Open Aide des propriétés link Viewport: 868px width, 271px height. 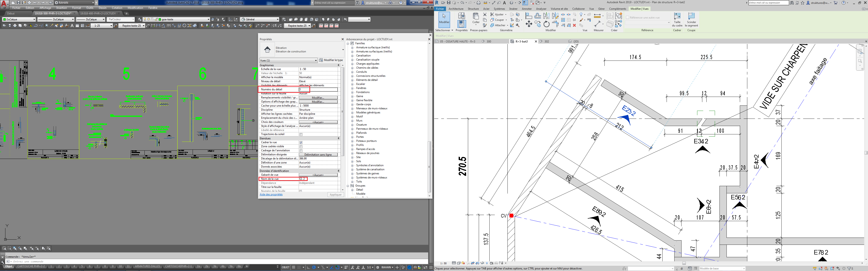coord(271,195)
